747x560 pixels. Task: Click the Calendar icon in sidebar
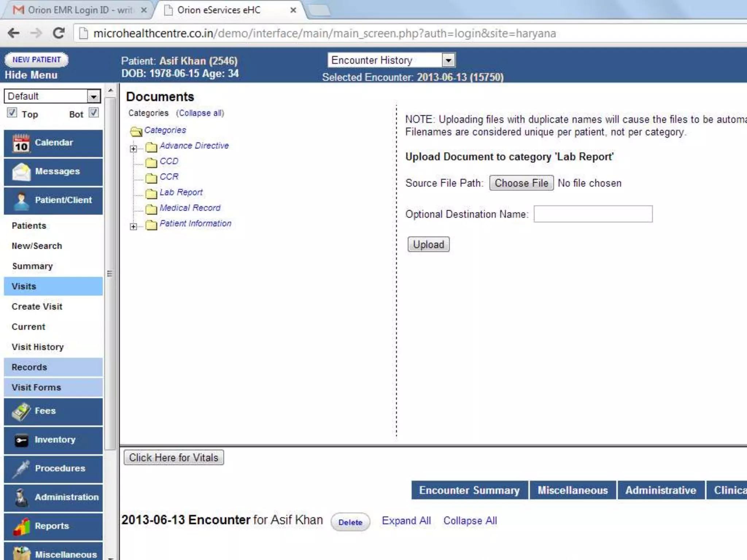click(x=21, y=143)
